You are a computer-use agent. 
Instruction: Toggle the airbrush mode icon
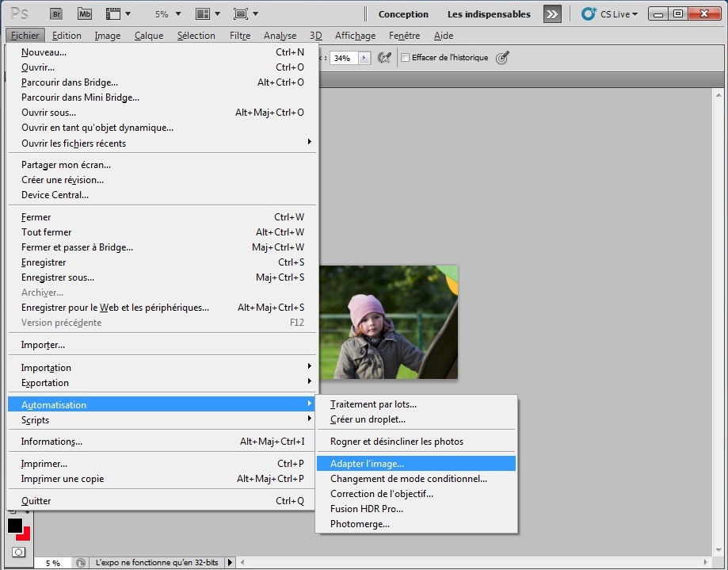click(x=384, y=58)
